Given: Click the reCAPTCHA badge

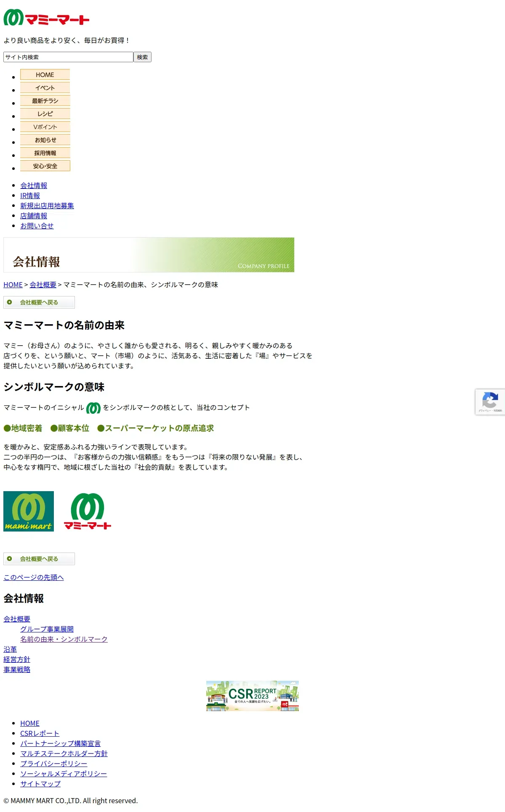Looking at the screenshot, I should point(490,402).
